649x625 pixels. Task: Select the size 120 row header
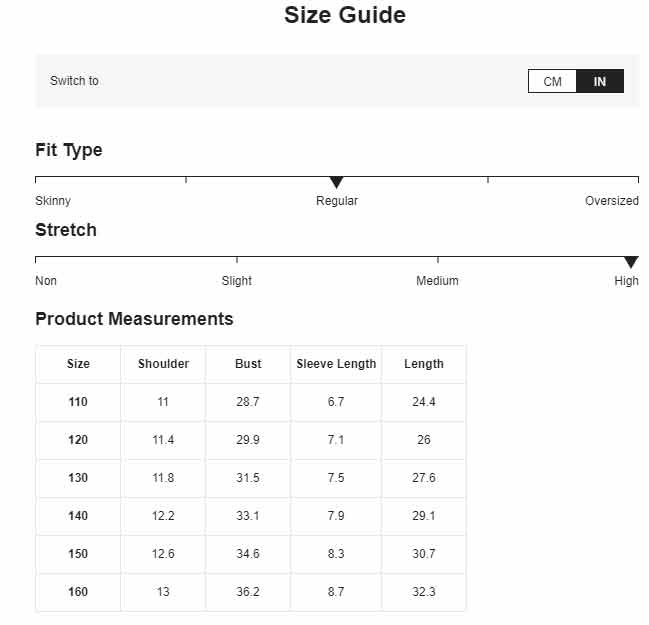pos(78,440)
